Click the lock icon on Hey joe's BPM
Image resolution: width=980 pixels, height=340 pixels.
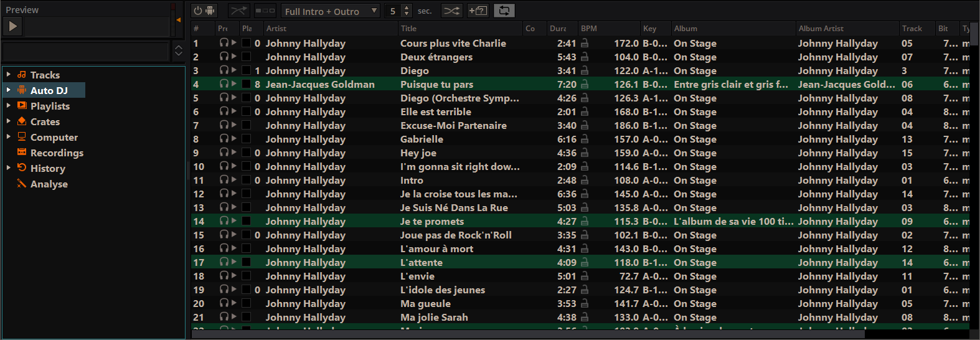click(585, 153)
